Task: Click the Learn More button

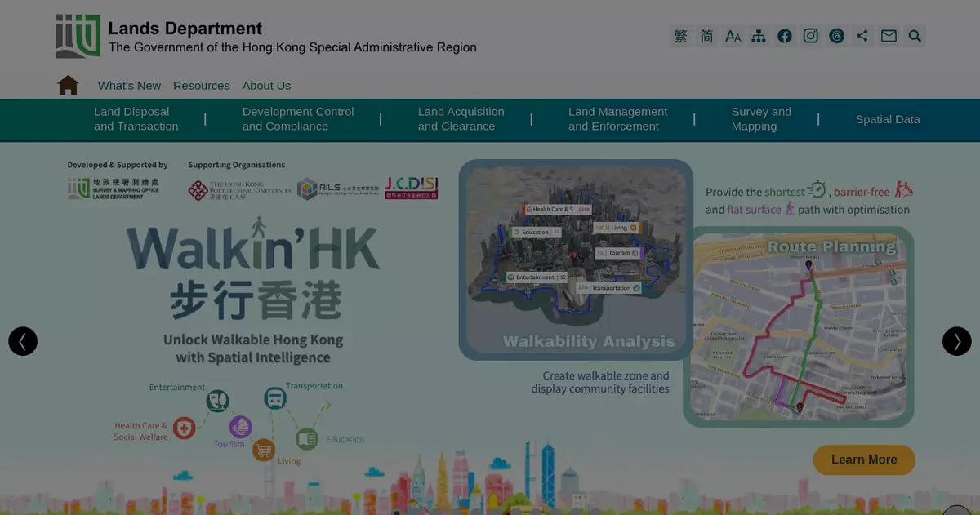Action: coord(864,460)
